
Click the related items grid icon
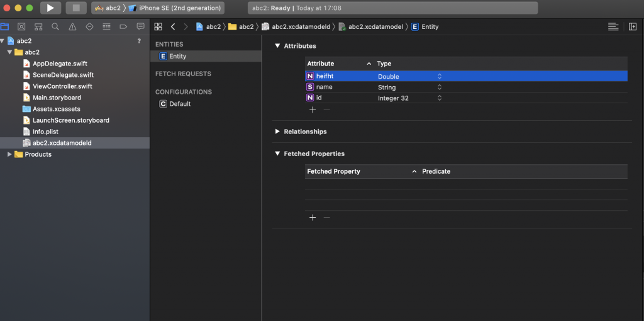point(158,26)
